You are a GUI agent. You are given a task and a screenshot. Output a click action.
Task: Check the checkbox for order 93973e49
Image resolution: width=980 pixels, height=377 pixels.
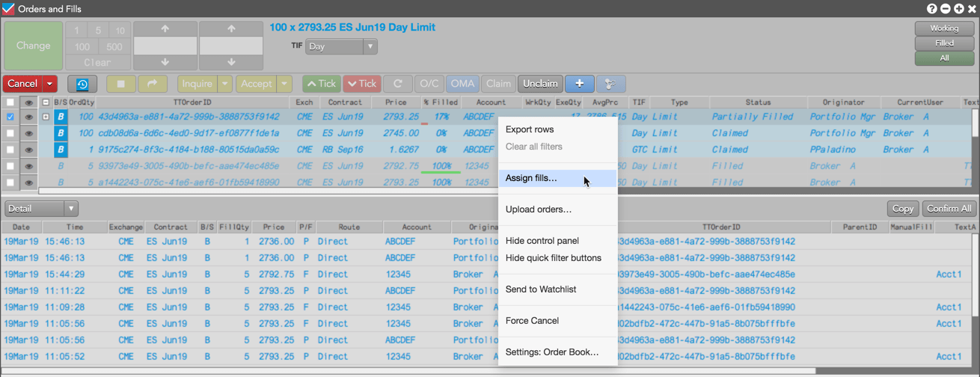point(10,166)
